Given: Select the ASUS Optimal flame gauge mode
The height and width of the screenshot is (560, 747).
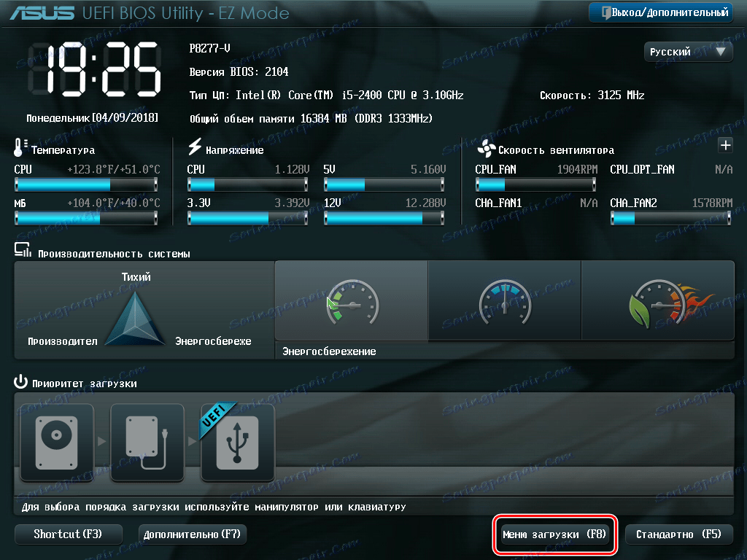Looking at the screenshot, I should tap(659, 301).
